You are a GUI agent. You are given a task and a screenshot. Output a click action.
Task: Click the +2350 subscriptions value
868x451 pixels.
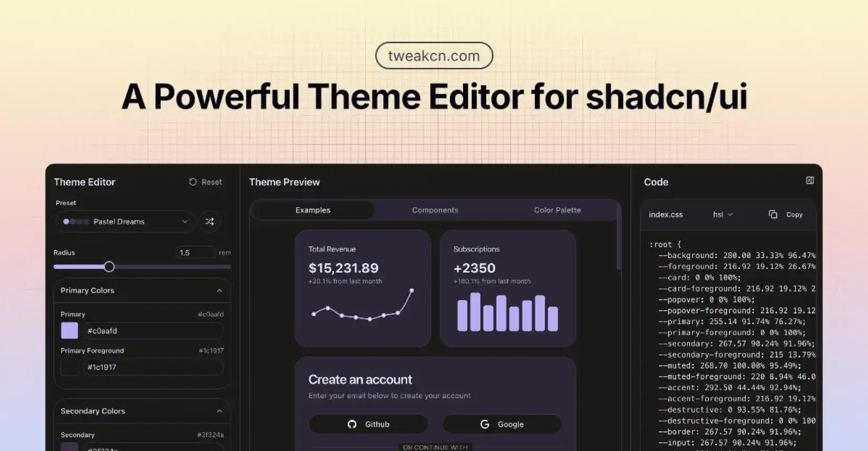(474, 268)
